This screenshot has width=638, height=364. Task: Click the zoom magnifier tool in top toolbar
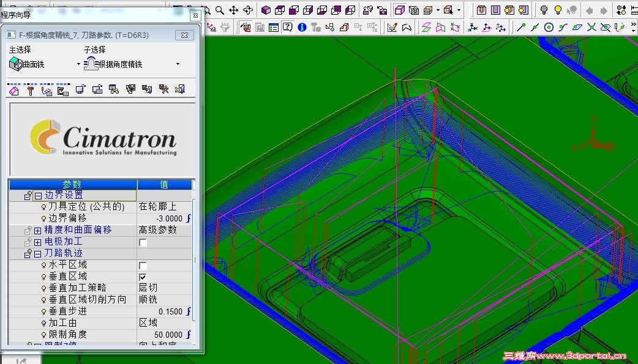coord(220,10)
